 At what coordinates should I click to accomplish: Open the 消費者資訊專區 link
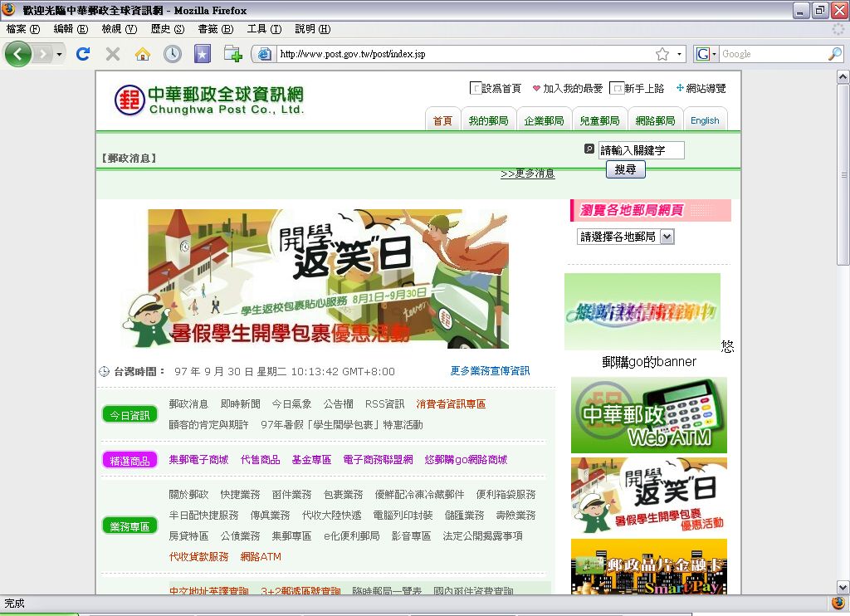click(451, 404)
